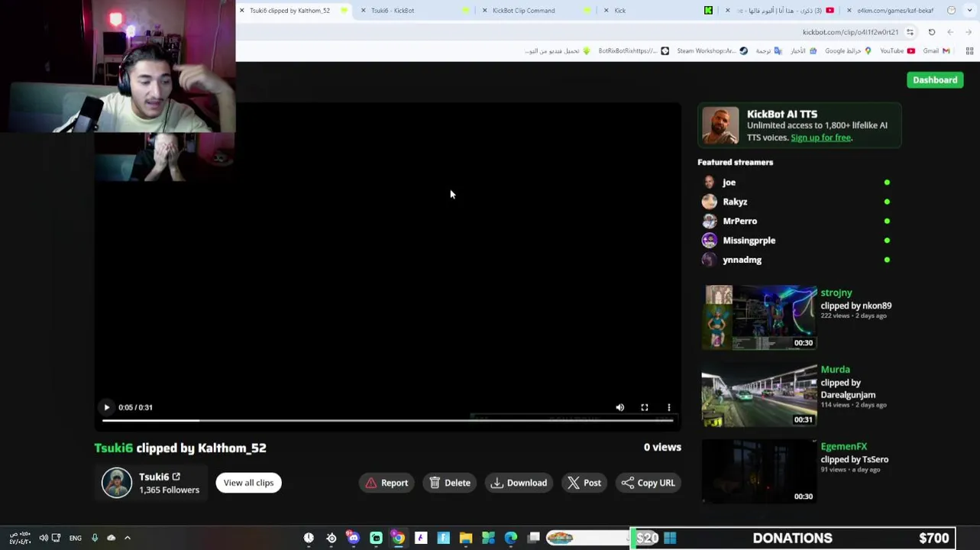Open the Dashboard
The width and height of the screenshot is (980, 550).
(x=935, y=80)
